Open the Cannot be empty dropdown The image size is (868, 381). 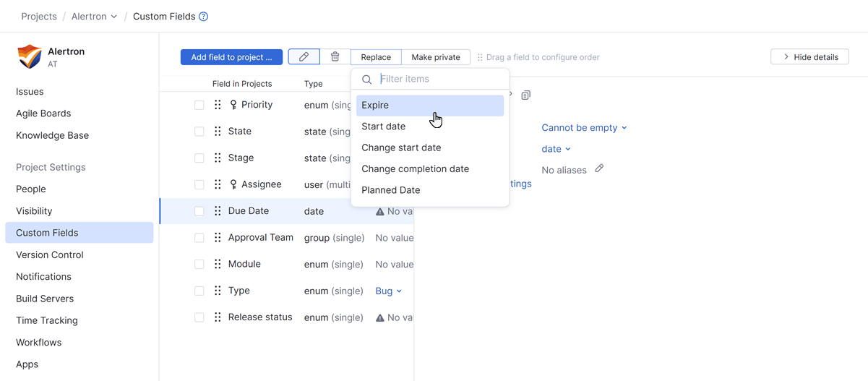click(584, 128)
